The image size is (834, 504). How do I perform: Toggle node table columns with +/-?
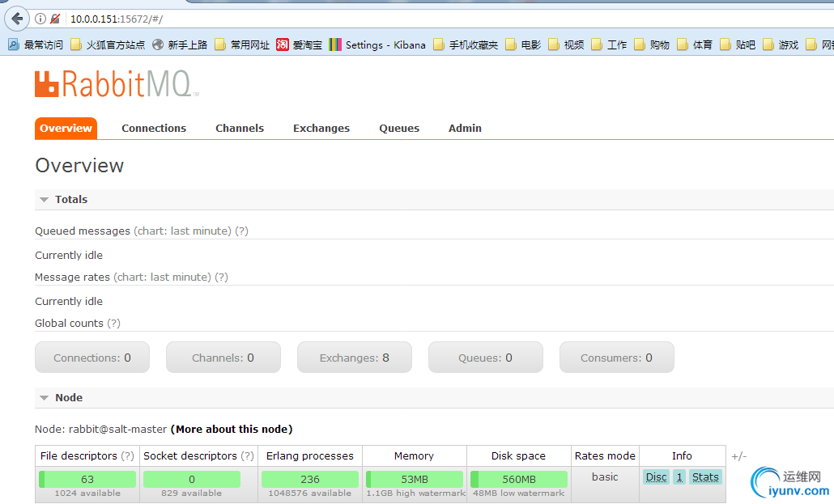[x=738, y=456]
